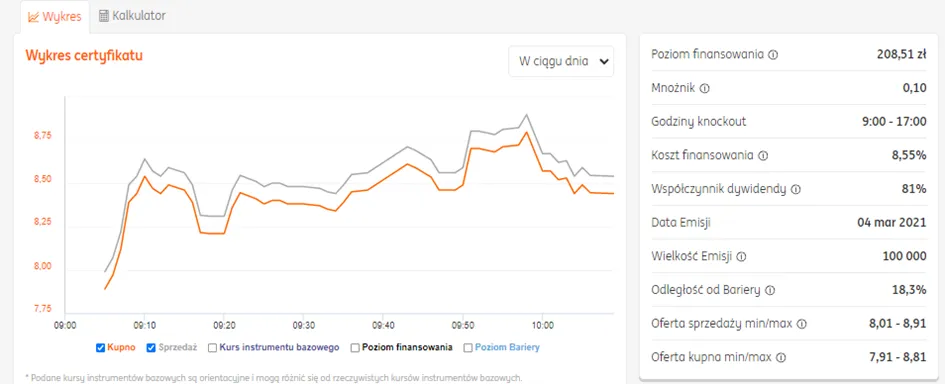
Task: Select the Mnożnik value 0,10
Action: click(x=915, y=88)
